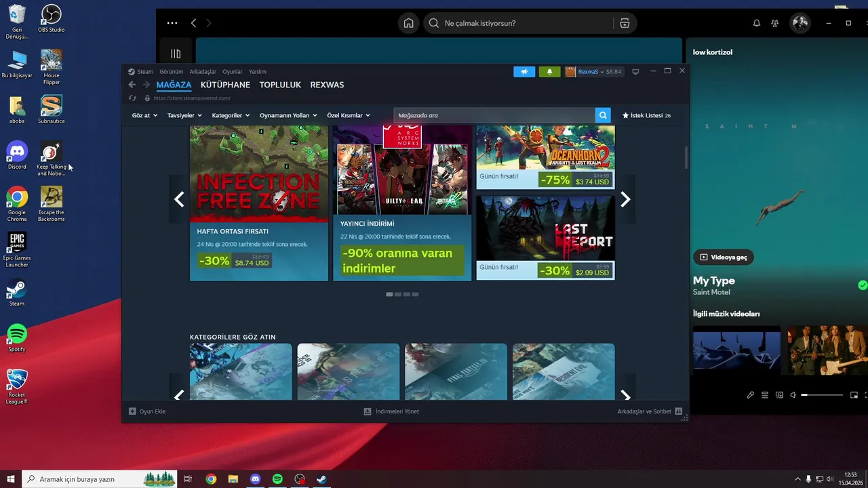Toggle saved checkmark for My Type
Image resolution: width=868 pixels, height=488 pixels.
pyautogui.click(x=863, y=285)
